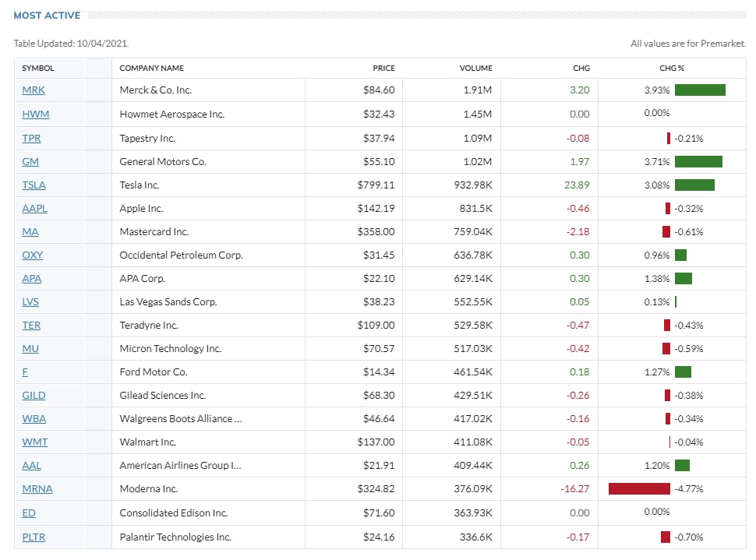Select the Howmet Aerospace Inc. name cell
This screenshot has height=560, width=756.
(x=172, y=114)
